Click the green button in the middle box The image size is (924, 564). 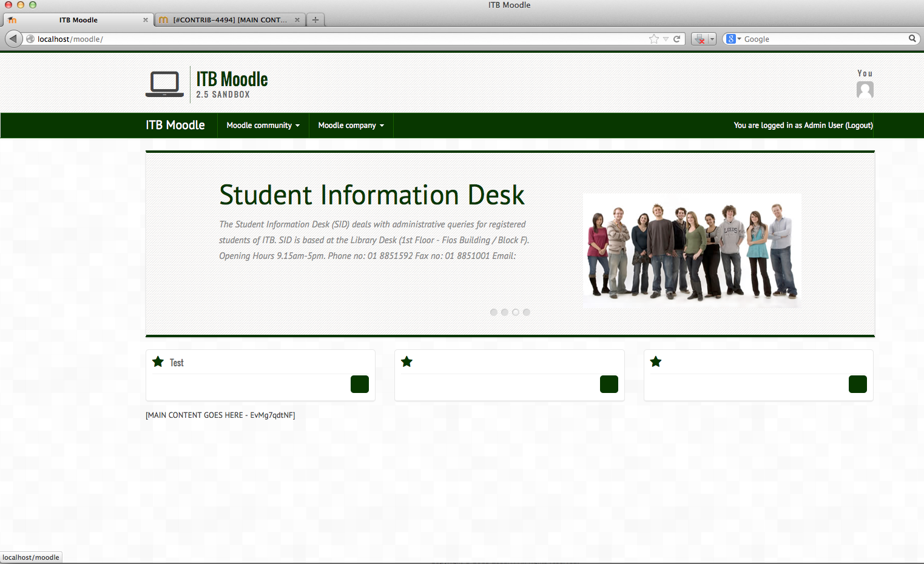pyautogui.click(x=609, y=384)
